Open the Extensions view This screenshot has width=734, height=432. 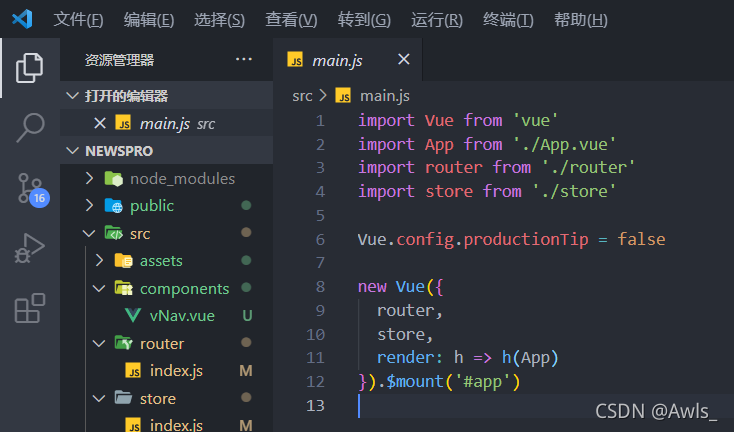click(29, 308)
